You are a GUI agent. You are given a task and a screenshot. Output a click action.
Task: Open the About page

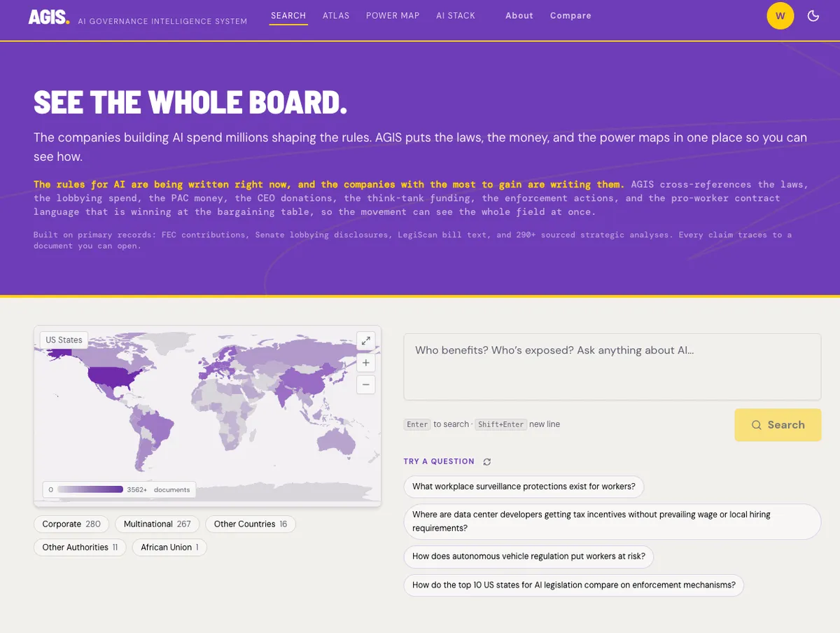(519, 15)
